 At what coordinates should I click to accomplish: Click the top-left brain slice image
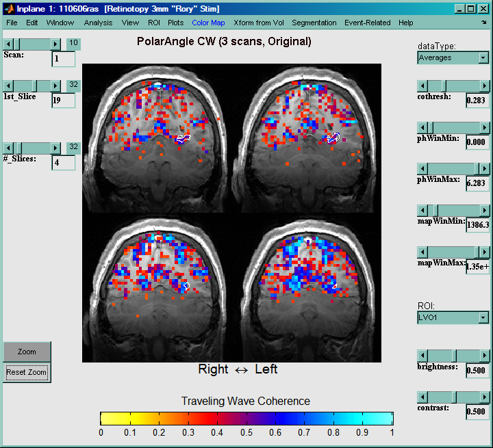(157, 135)
